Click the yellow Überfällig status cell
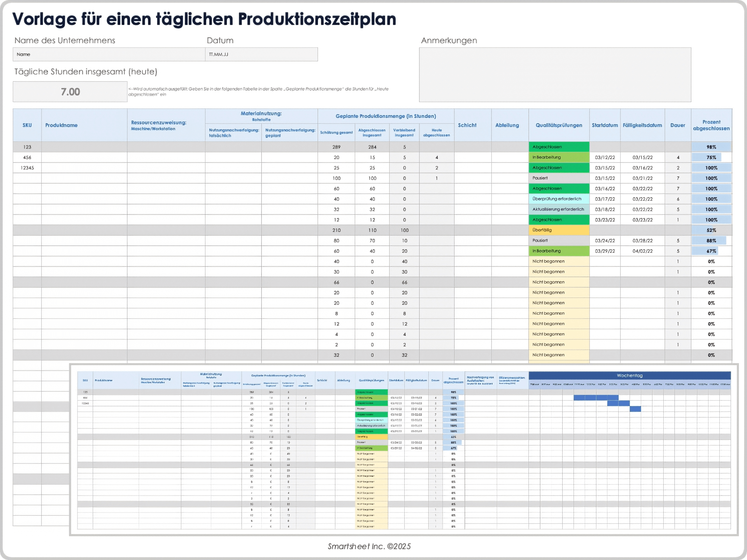This screenshot has height=560, width=747. coord(559,230)
